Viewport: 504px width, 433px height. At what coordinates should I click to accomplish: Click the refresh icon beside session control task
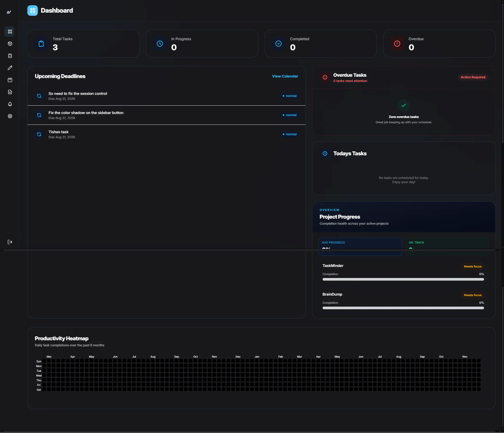[39, 96]
